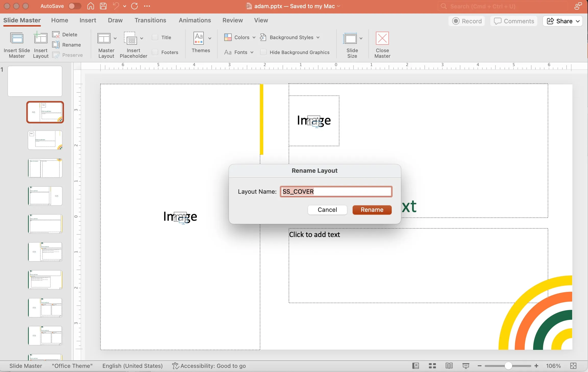Switch to the Insert tab
The width and height of the screenshot is (588, 372).
88,20
